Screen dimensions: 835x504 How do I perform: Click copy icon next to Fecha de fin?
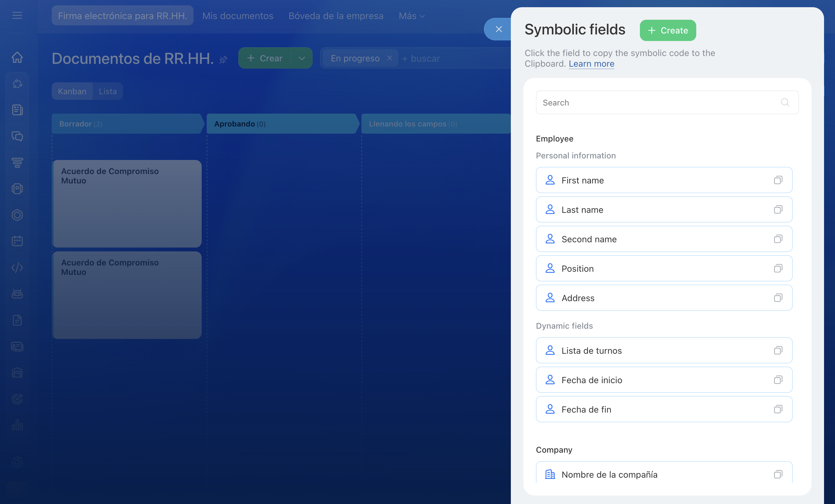778,409
